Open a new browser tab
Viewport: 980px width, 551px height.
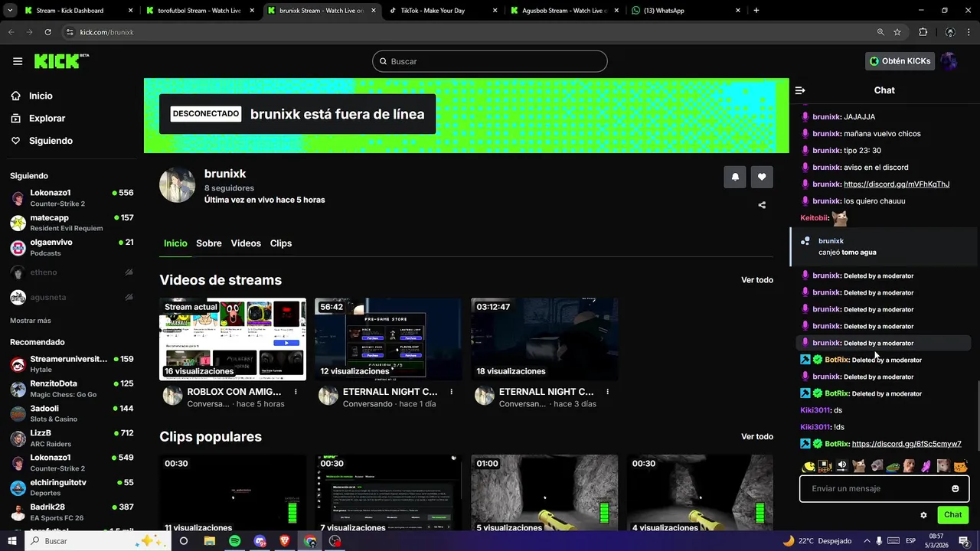point(756,11)
